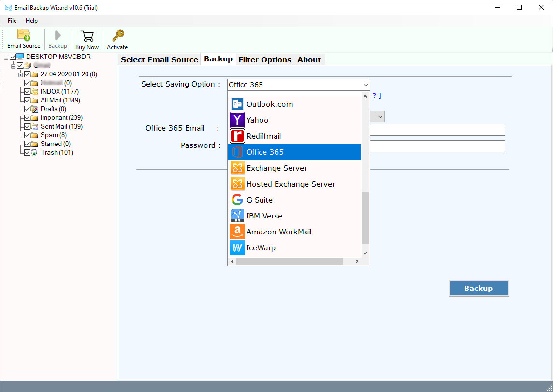Screen dimensions: 553x392
Task: Select Amazon WorkMail from the saving options
Action: 294,232
